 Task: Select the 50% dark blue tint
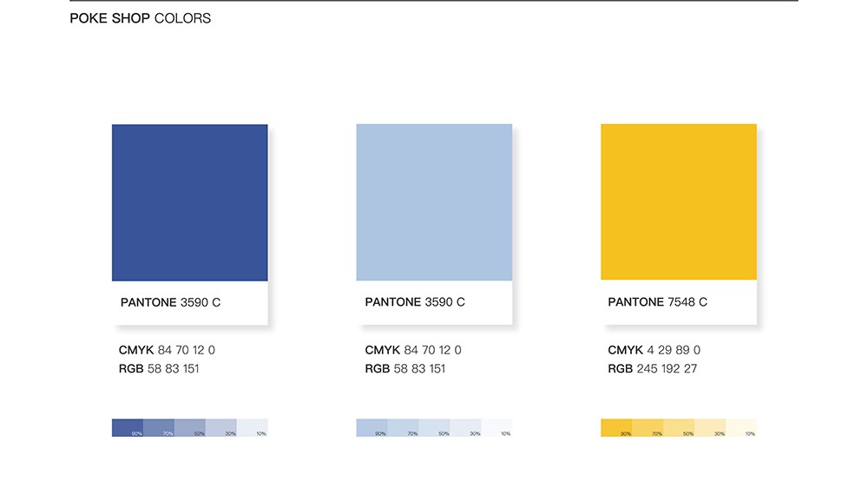click(x=190, y=428)
